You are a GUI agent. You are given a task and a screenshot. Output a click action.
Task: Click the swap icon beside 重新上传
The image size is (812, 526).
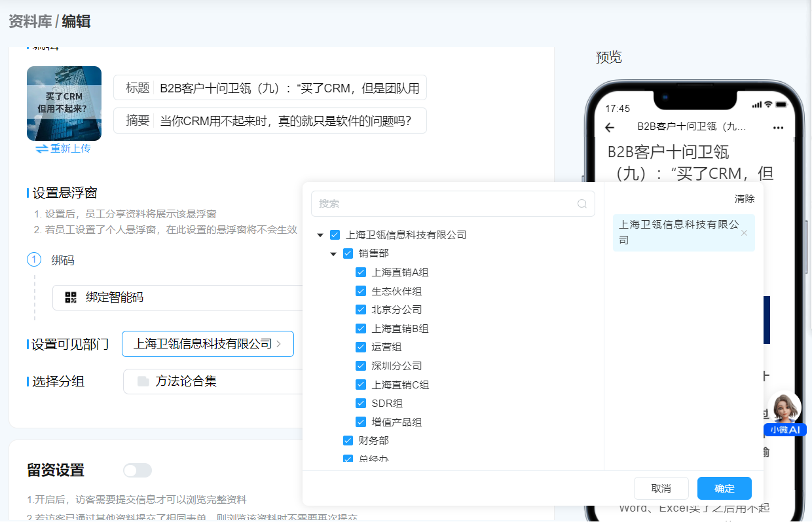(42, 149)
